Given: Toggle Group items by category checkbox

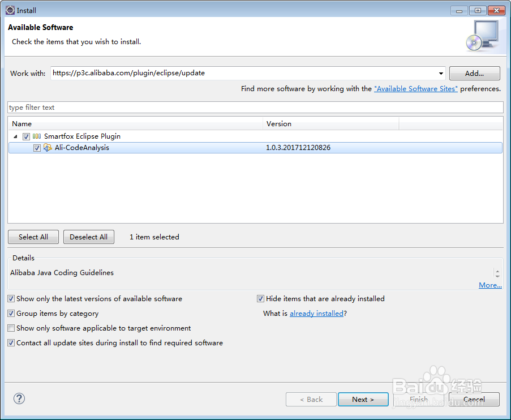Looking at the screenshot, I should tap(11, 313).
